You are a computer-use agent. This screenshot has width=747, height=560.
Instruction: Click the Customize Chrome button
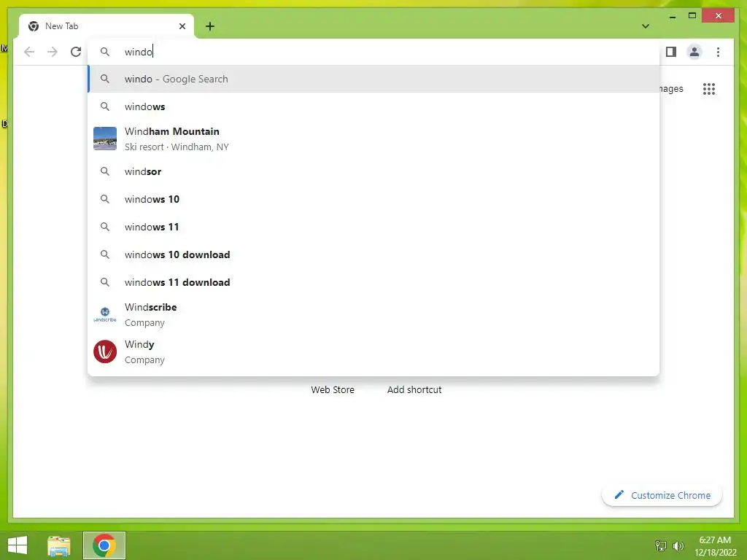point(662,495)
